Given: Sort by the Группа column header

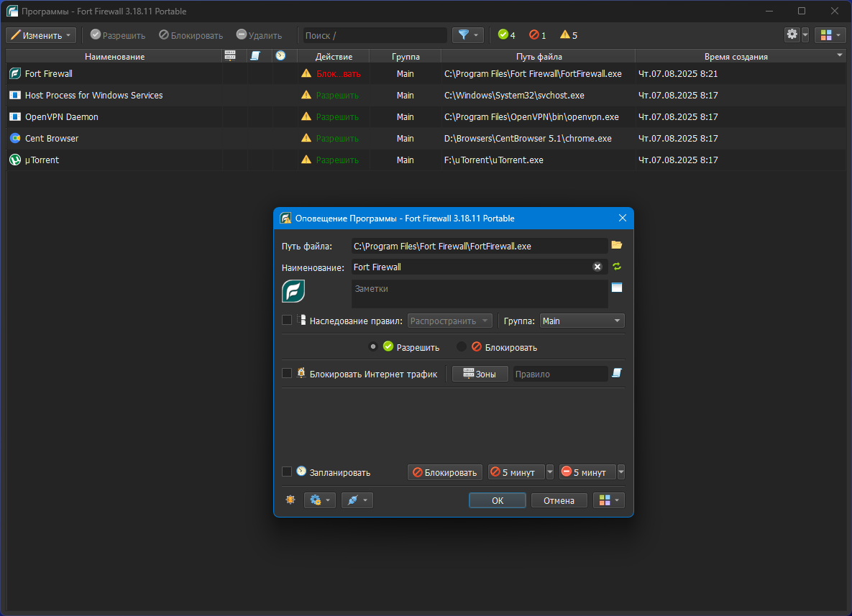Looking at the screenshot, I should (406, 56).
